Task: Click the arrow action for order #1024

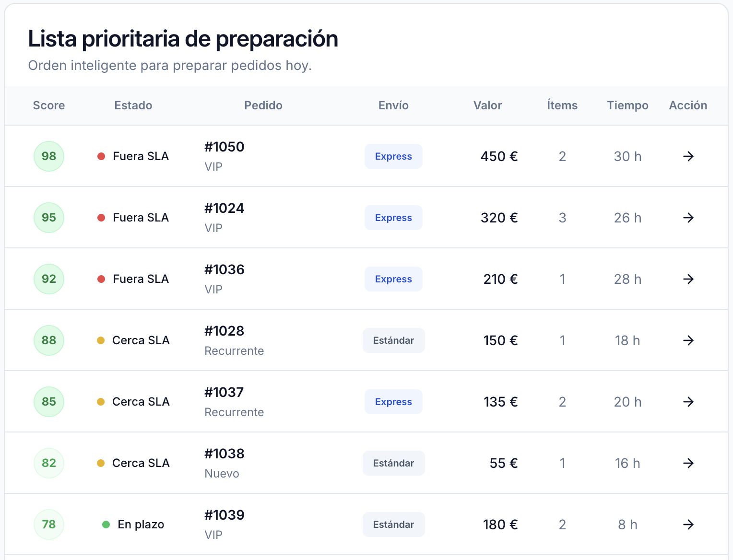Action: (x=688, y=218)
